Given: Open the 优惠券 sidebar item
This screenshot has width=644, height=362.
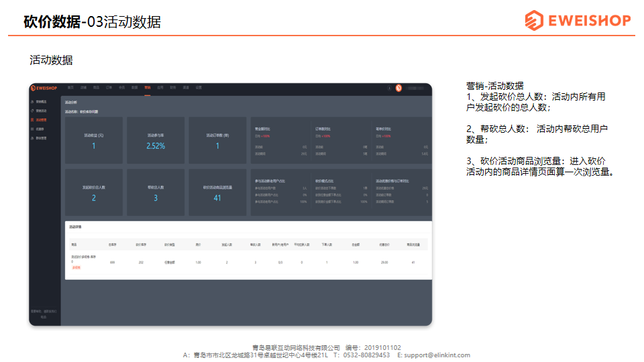Looking at the screenshot, I should [40, 129].
